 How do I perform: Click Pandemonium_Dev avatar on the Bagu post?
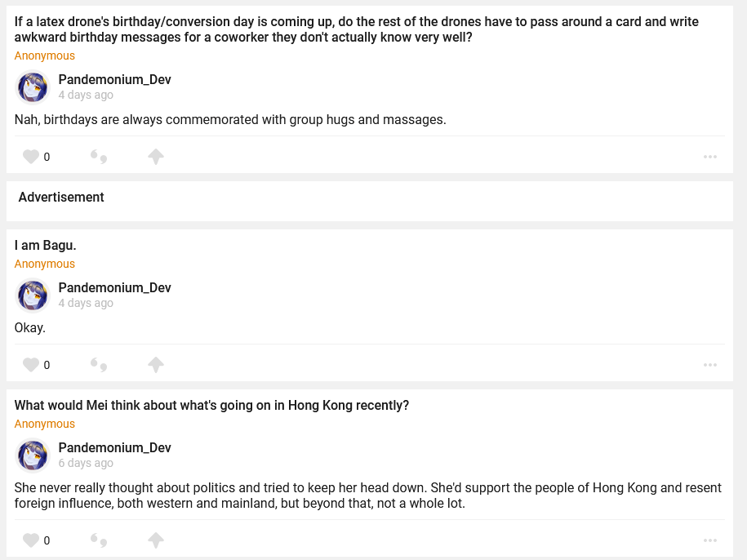tap(33, 296)
